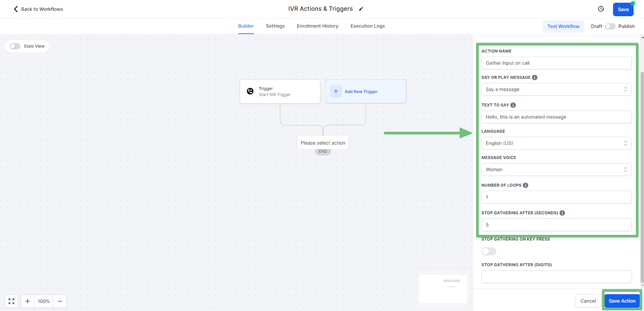Click the Cancel button

(588, 301)
